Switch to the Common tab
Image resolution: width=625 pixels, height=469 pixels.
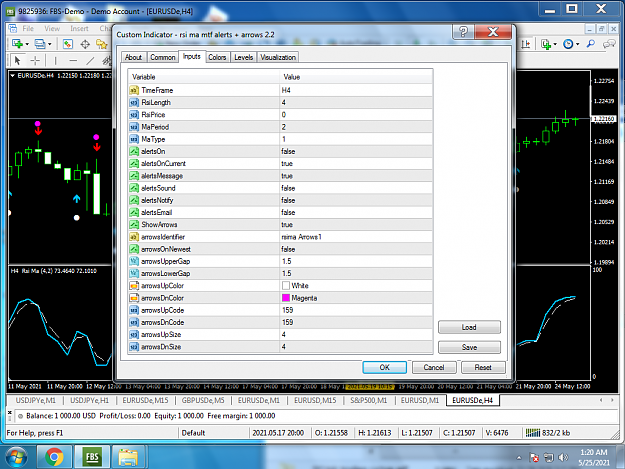tap(163, 57)
